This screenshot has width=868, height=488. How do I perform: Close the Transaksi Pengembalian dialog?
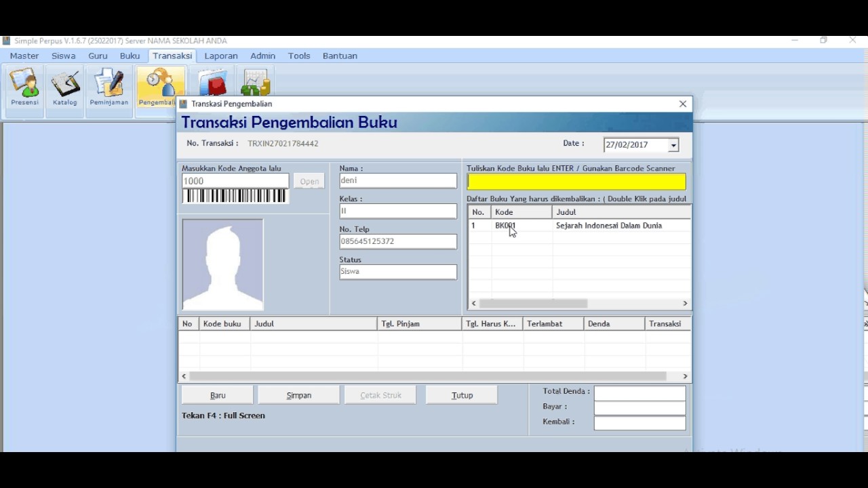point(683,104)
